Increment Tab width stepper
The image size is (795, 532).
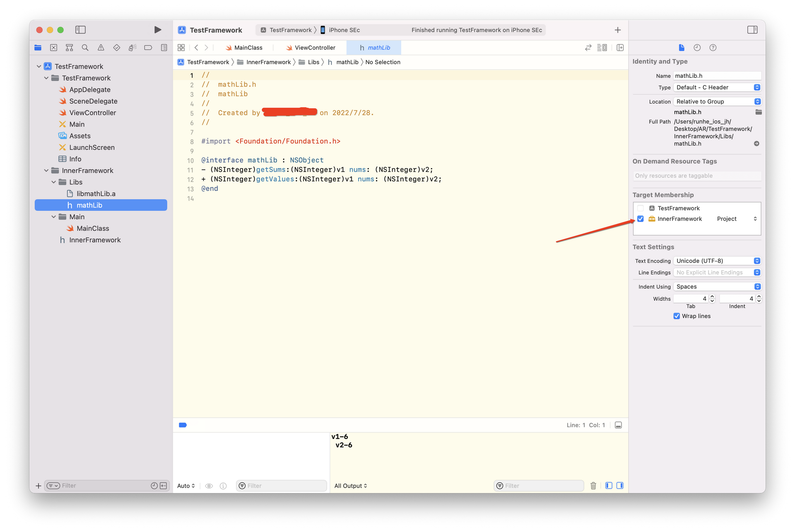pyautogui.click(x=712, y=296)
